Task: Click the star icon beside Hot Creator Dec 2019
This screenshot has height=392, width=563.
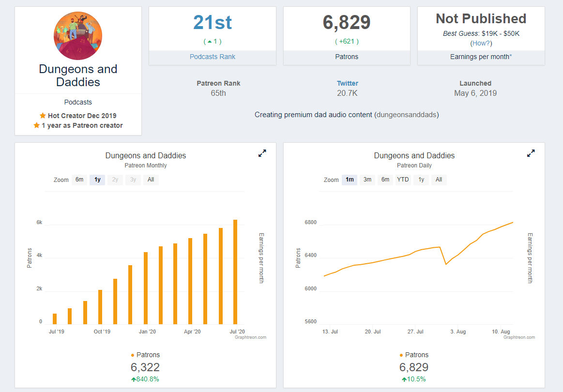Action: (43, 115)
